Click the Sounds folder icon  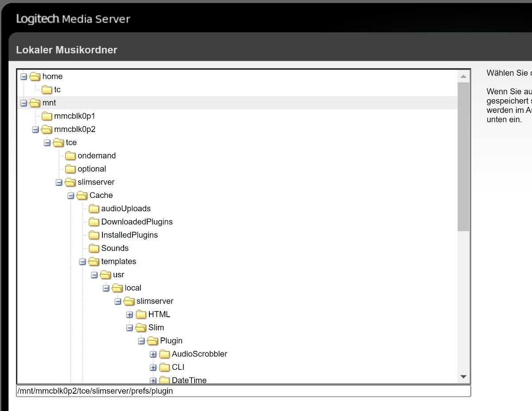coord(94,248)
